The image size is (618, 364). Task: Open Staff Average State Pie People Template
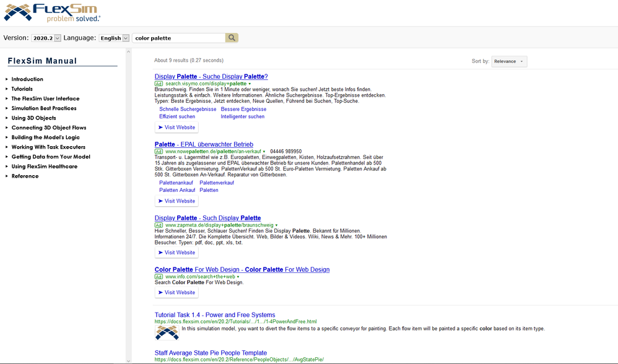(211, 353)
